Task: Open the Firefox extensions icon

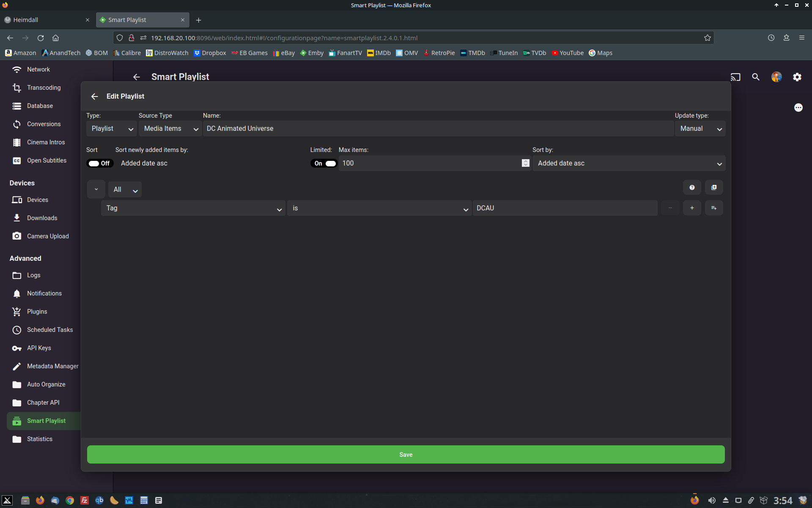Action: coord(787,38)
